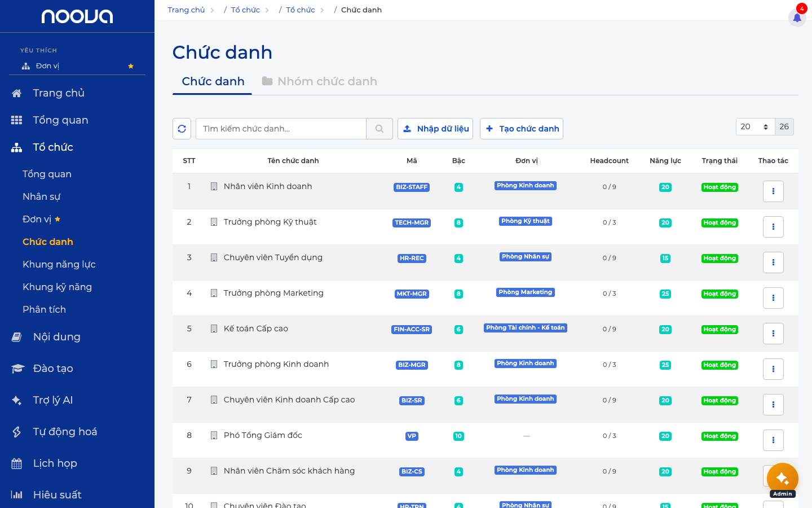
Task: Click the Tên chức danh column header
Action: (x=293, y=161)
